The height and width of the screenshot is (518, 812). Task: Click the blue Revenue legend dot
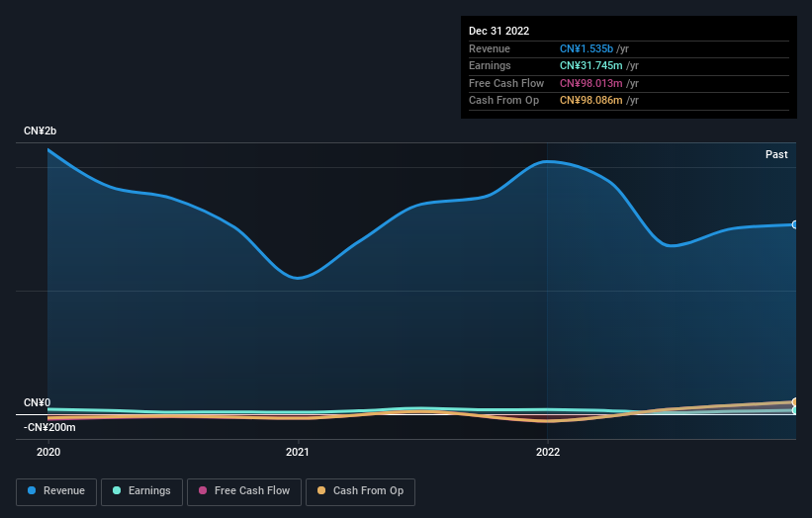click(x=32, y=490)
